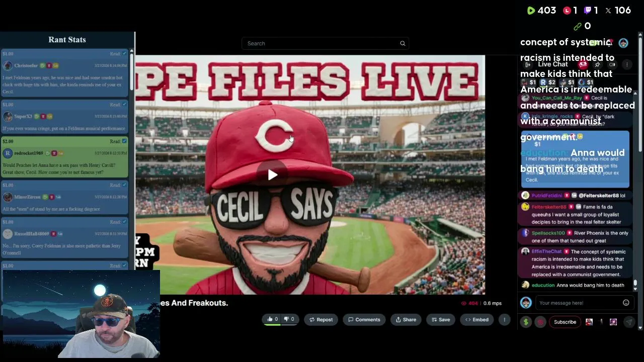This screenshot has width=644, height=362.
Task: Toggle the chat display mode switch
Action: (612, 64)
